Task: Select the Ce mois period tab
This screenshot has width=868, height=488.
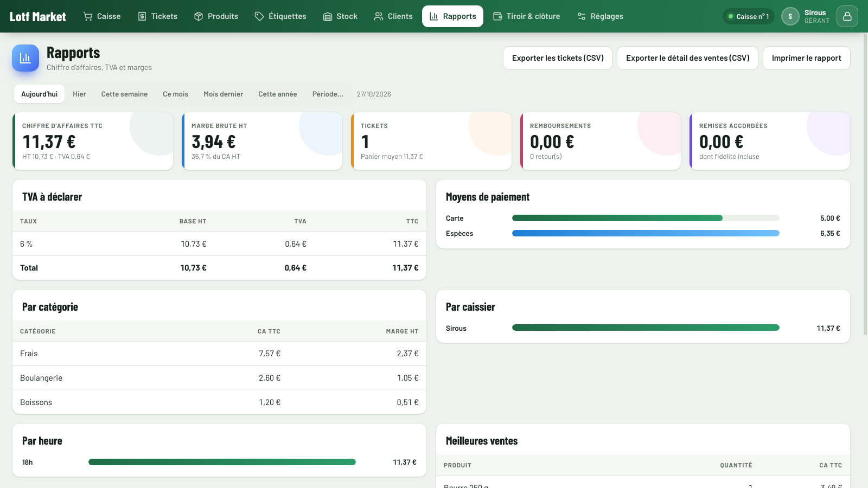Action: click(x=176, y=94)
